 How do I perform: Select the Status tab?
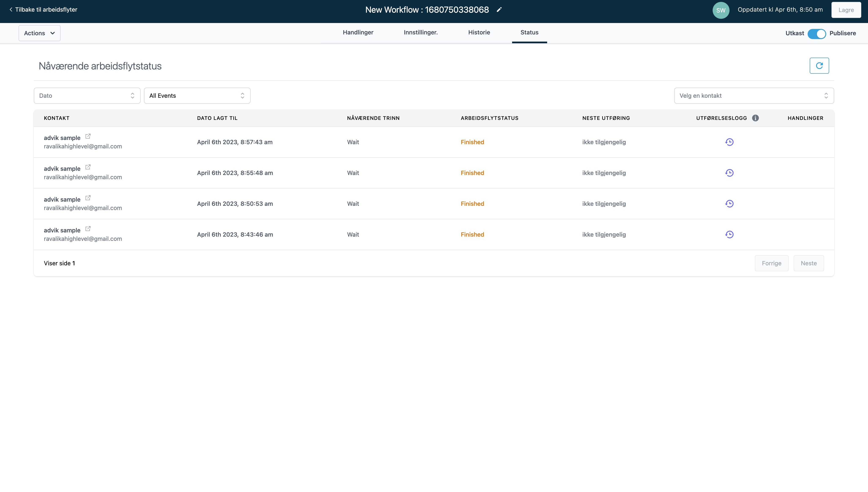point(529,33)
